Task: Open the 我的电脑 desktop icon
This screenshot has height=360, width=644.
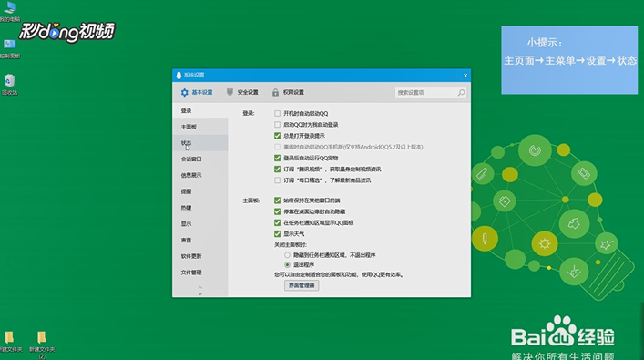Action: [9, 11]
